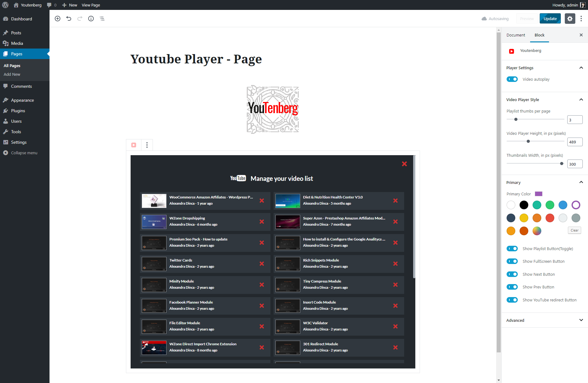Screen dimensions: 588x383
Task: Collapse the Player Settings panel
Action: tap(545, 68)
